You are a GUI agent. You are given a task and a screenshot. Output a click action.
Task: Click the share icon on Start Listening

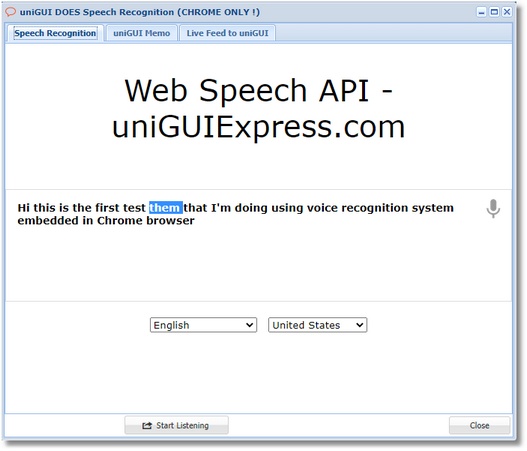coord(147,425)
